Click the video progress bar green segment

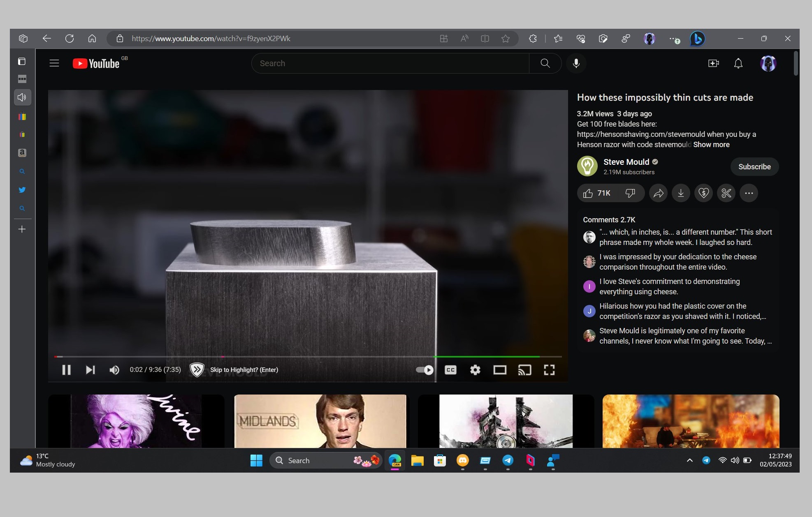point(485,356)
